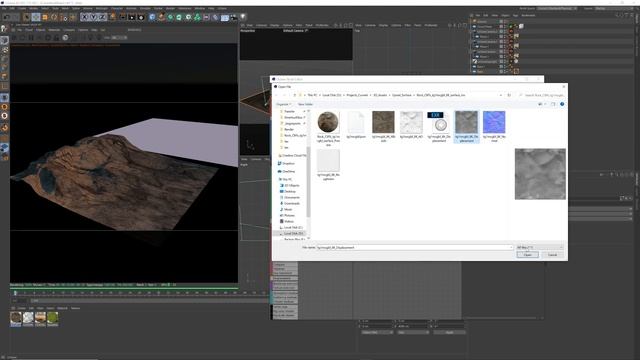Viewport: 640px width, 360px height.
Task: Open the address bar history dropdown
Action: pyautogui.click(x=501, y=95)
